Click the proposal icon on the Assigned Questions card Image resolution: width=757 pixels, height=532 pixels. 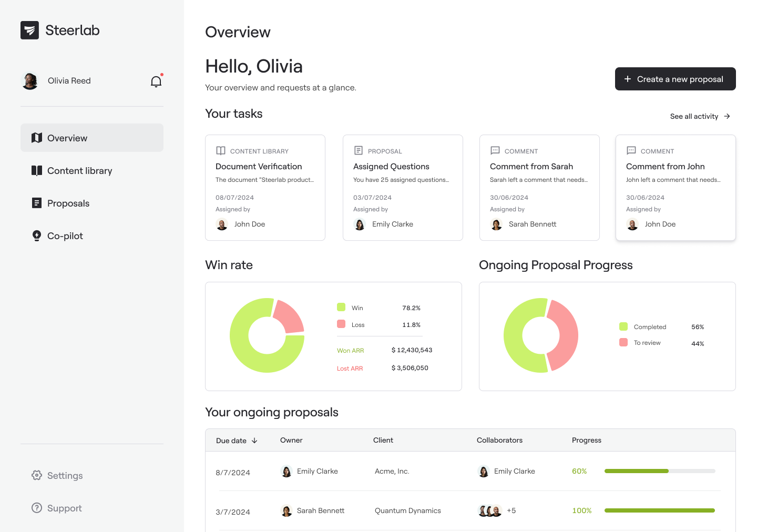pyautogui.click(x=358, y=150)
